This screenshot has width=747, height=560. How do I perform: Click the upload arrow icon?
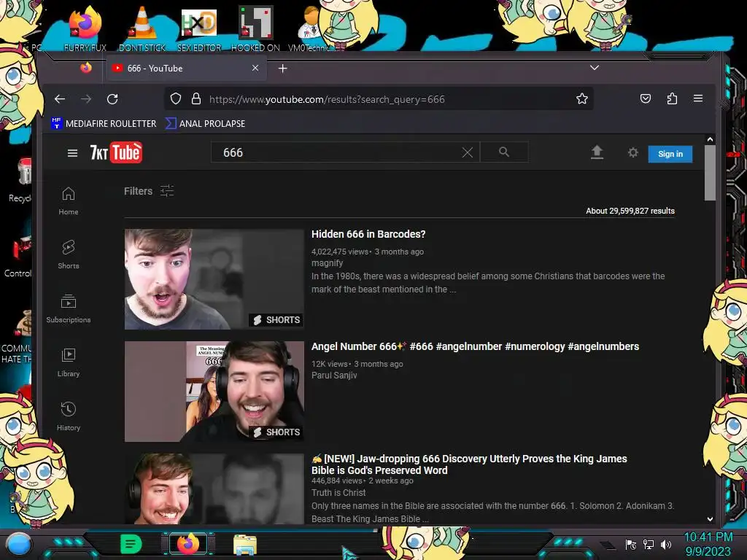pos(597,152)
